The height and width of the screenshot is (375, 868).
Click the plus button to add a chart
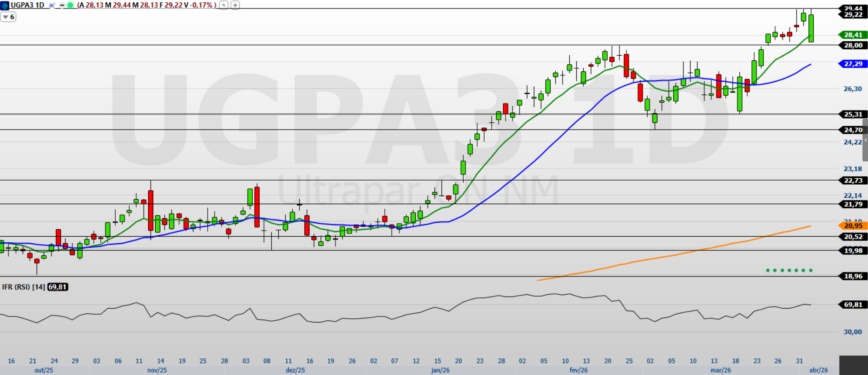pyautogui.click(x=235, y=5)
